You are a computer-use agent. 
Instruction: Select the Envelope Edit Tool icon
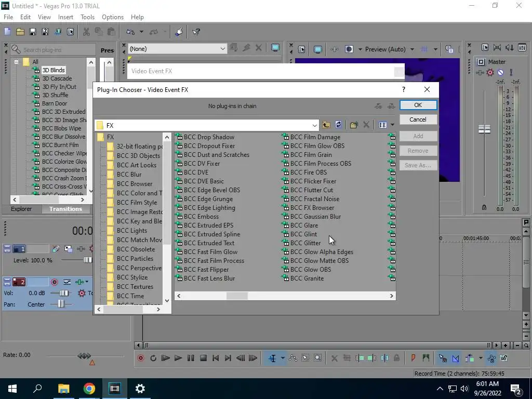point(293,358)
